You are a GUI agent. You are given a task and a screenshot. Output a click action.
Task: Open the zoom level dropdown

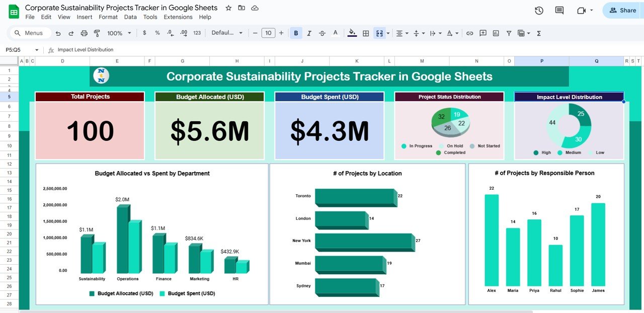119,33
